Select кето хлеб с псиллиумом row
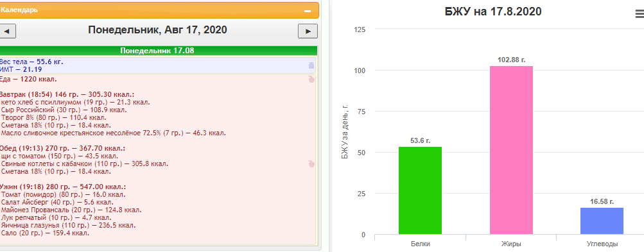This screenshot has height=252, width=644. click(x=76, y=102)
